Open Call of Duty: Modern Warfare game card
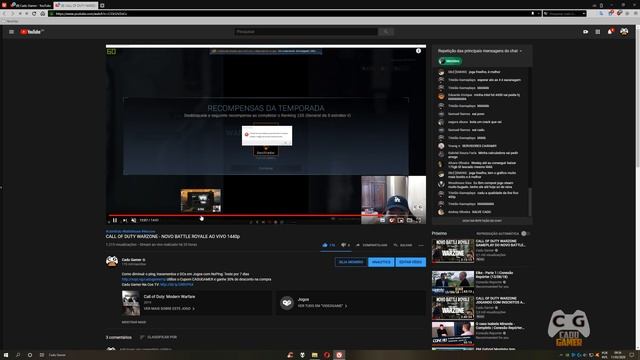The image size is (640, 360). (x=196, y=303)
